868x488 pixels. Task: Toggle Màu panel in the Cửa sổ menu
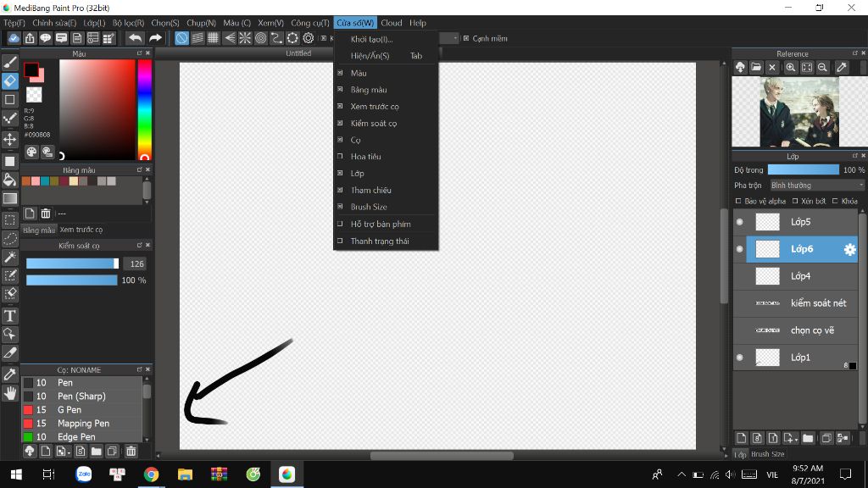[x=386, y=73]
